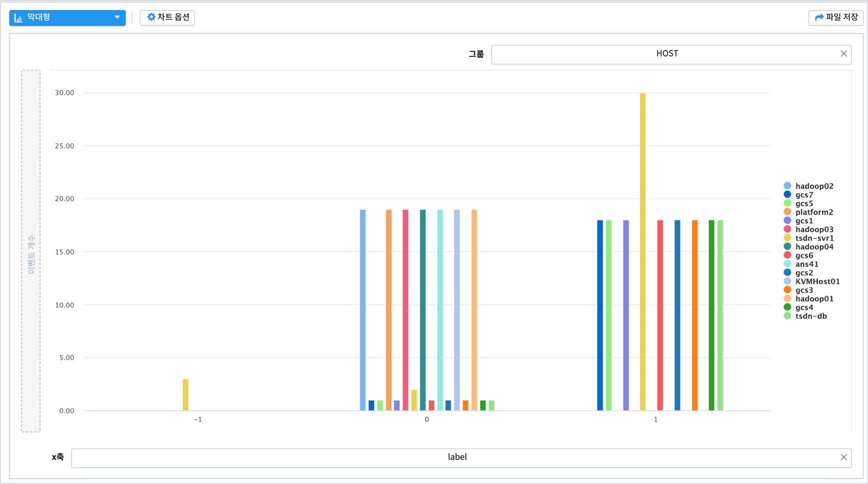The width and height of the screenshot is (868, 484).
Task: Toggle hadoop04 series in legend
Action: coord(808,246)
